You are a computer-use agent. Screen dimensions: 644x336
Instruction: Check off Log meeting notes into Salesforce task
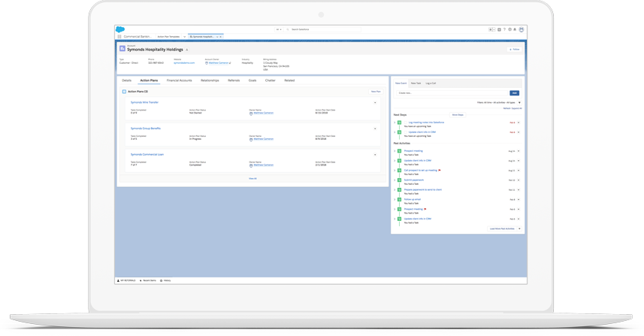click(406, 123)
